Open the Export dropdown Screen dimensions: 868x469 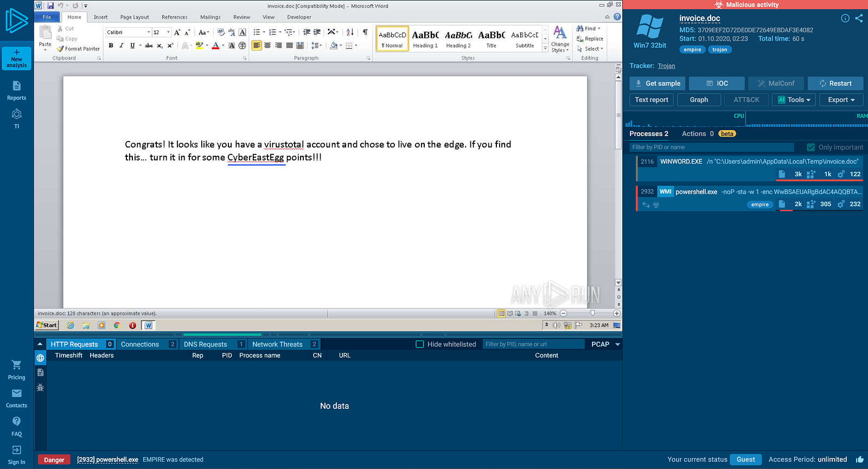click(x=841, y=100)
